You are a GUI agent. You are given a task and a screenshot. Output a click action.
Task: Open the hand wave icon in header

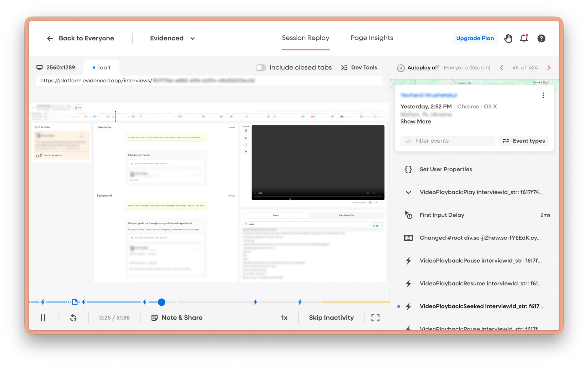click(x=508, y=38)
